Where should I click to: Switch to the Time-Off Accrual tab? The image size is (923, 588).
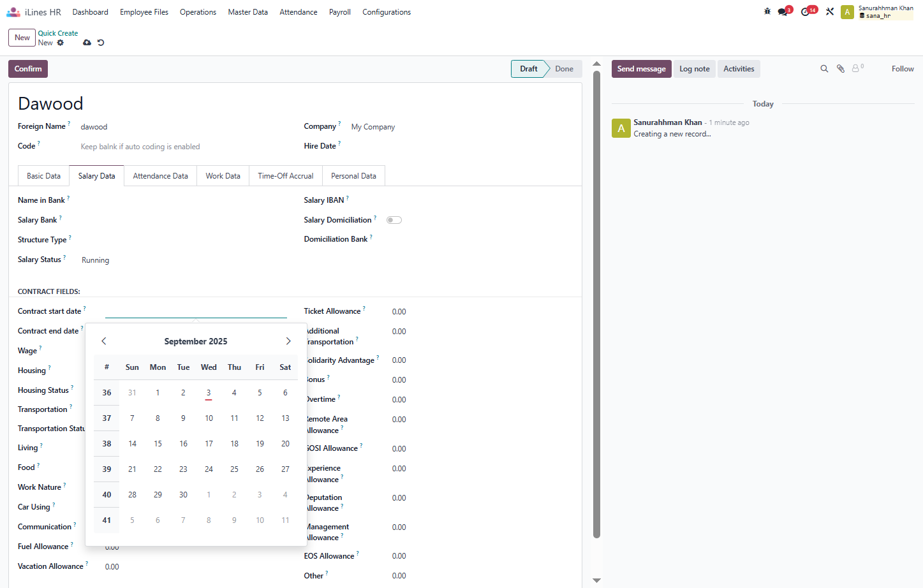(286, 176)
